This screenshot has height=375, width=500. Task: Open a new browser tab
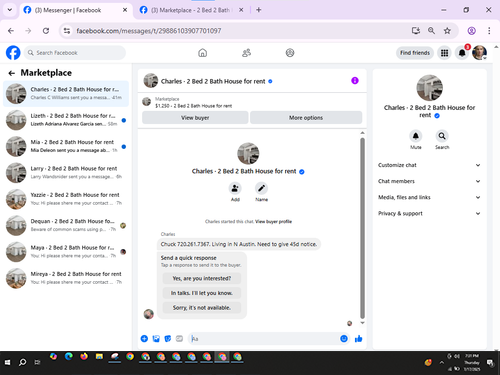259,10
